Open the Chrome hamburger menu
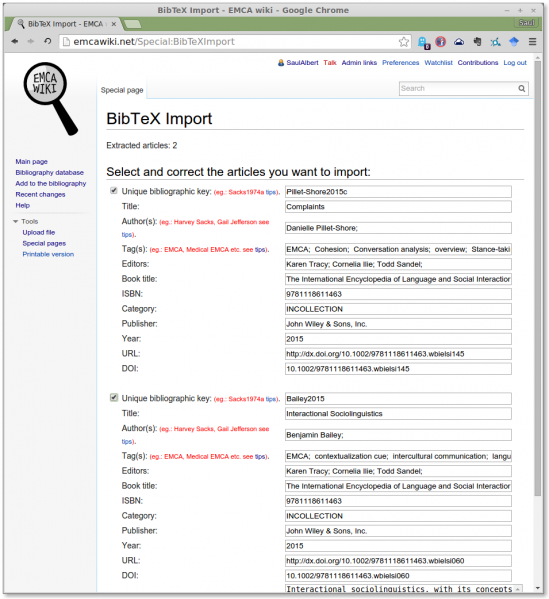This screenshot has width=549, height=599. [533, 42]
